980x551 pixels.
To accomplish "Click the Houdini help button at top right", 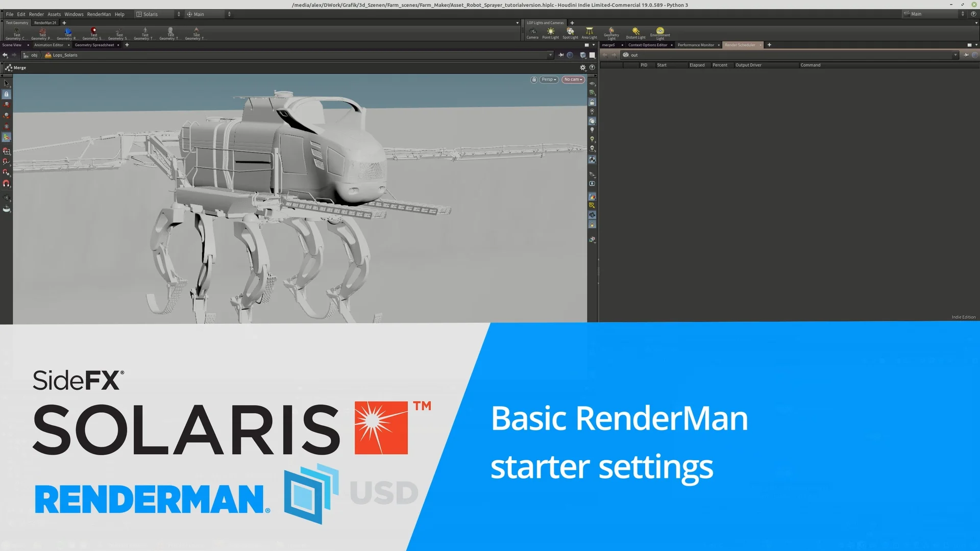I will point(973,14).
